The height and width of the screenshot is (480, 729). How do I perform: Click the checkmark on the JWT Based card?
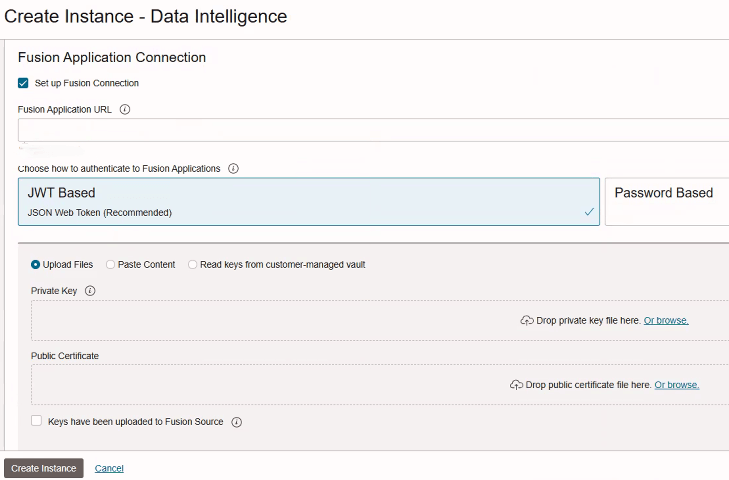point(589,212)
